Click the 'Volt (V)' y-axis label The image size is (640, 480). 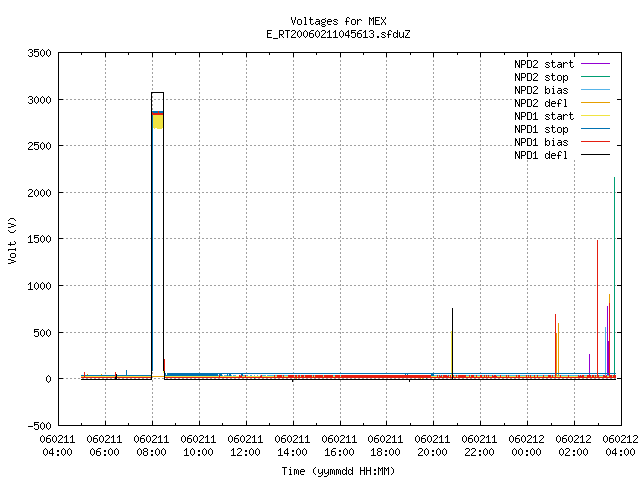(12, 240)
